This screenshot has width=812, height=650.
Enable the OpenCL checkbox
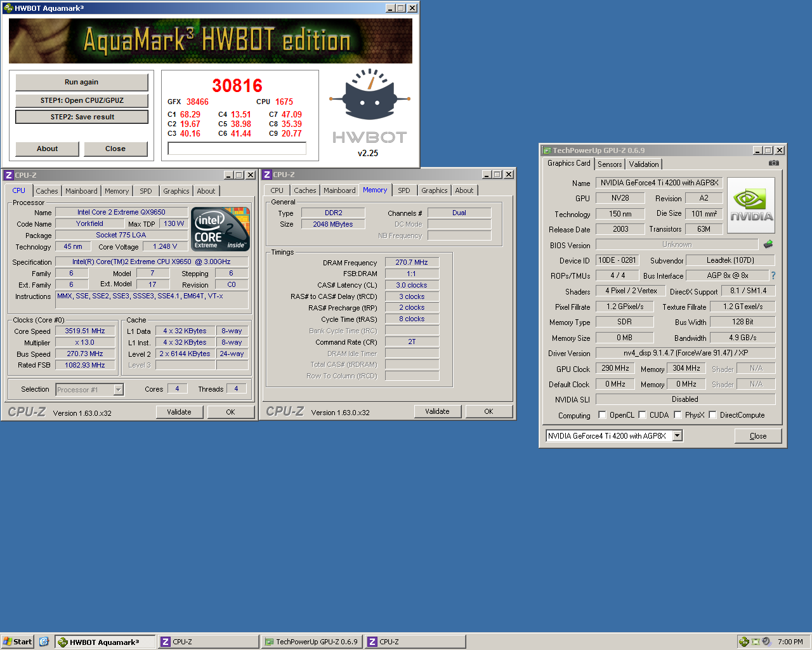click(x=603, y=415)
